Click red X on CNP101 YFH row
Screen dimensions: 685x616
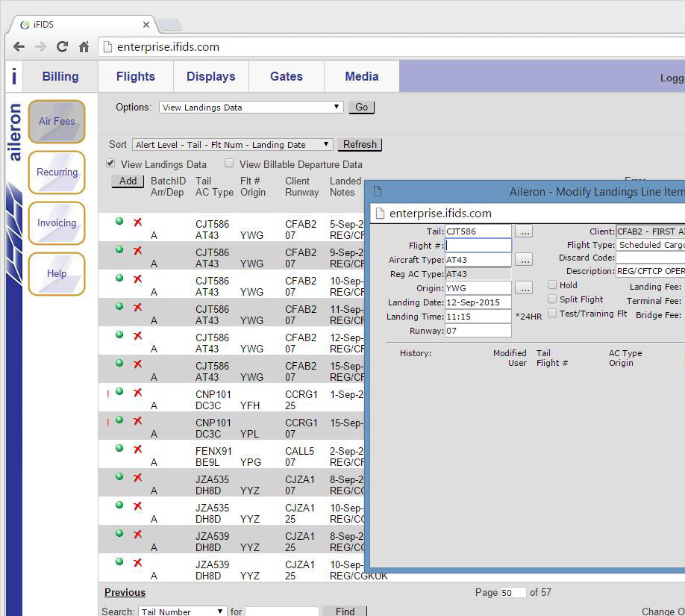[x=137, y=393]
